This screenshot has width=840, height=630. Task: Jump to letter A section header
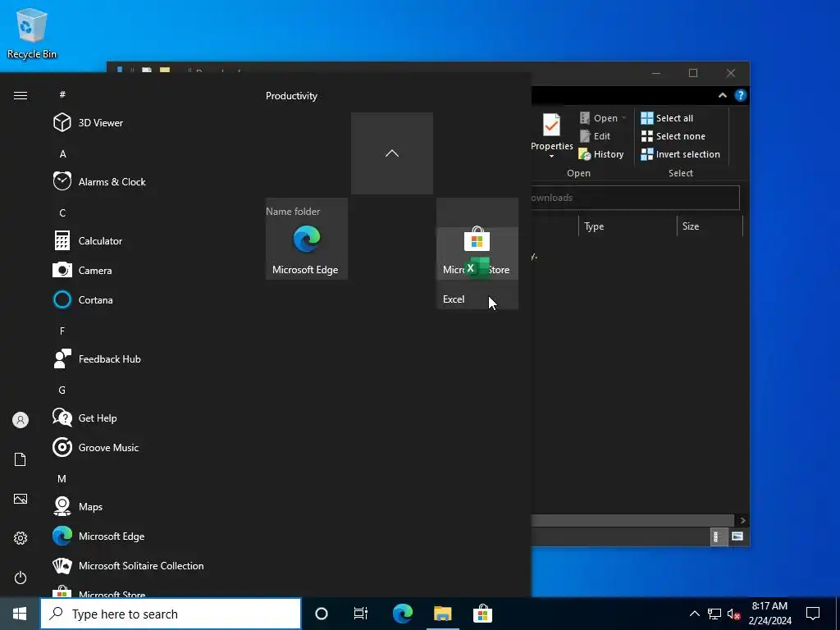click(x=62, y=153)
